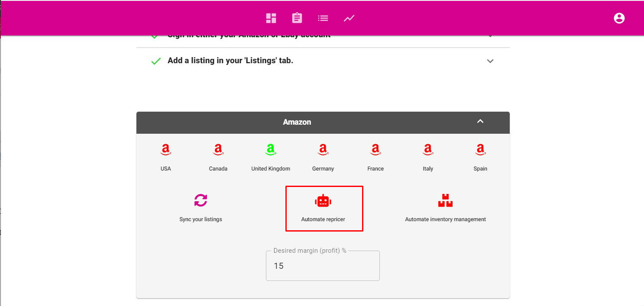Image resolution: width=644 pixels, height=306 pixels.
Task: Open the listings list icon in top bar
Action: click(323, 18)
